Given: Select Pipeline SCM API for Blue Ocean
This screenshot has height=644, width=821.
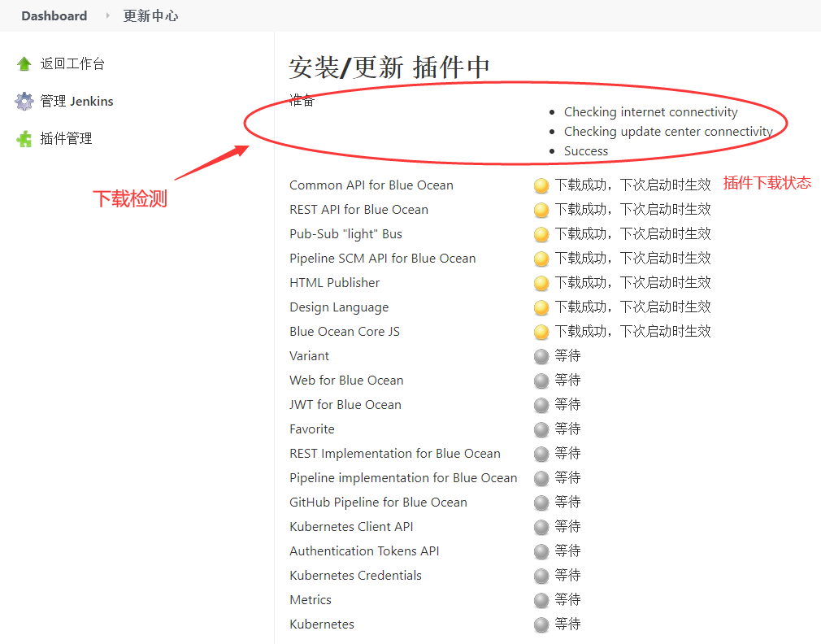Looking at the screenshot, I should (383, 259).
